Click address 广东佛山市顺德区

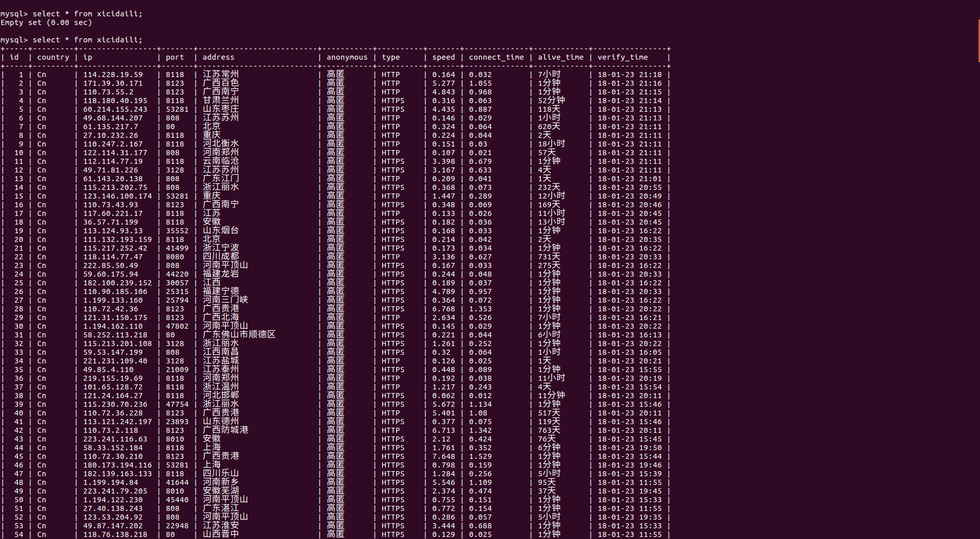click(239, 335)
